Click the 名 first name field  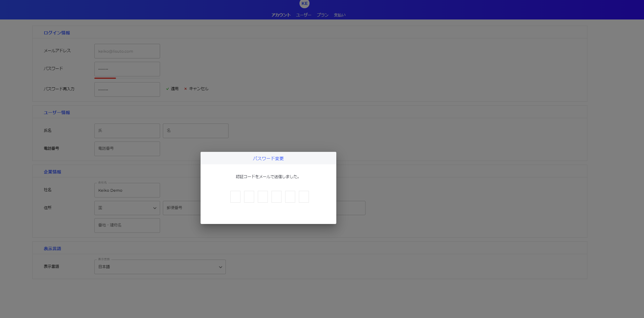[196, 131]
